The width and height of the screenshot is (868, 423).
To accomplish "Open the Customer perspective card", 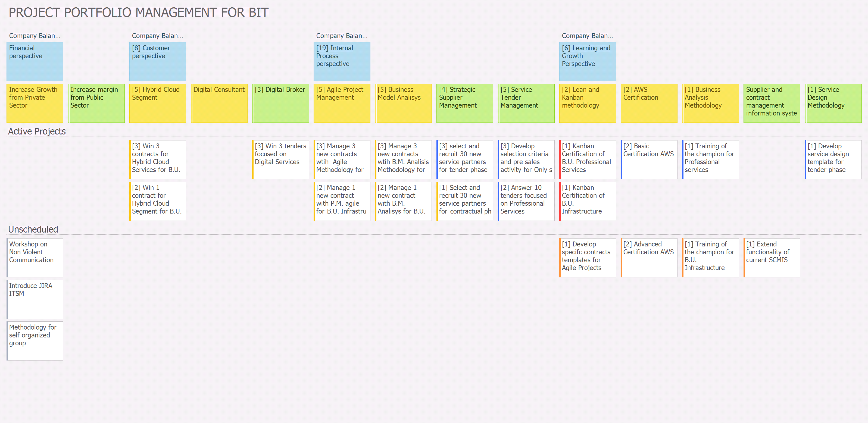I will pos(157,61).
